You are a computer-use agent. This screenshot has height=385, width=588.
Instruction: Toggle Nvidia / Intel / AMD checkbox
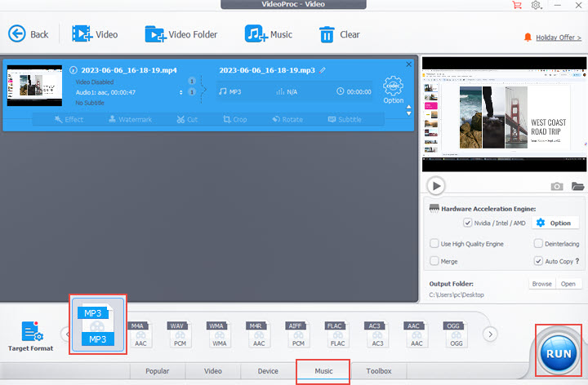pyautogui.click(x=467, y=223)
